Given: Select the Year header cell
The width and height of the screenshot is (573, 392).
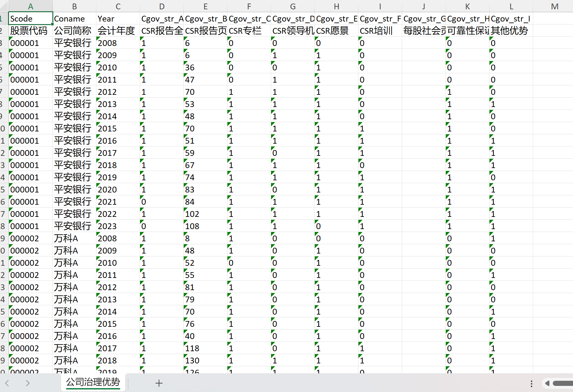Looking at the screenshot, I should pyautogui.click(x=118, y=18).
